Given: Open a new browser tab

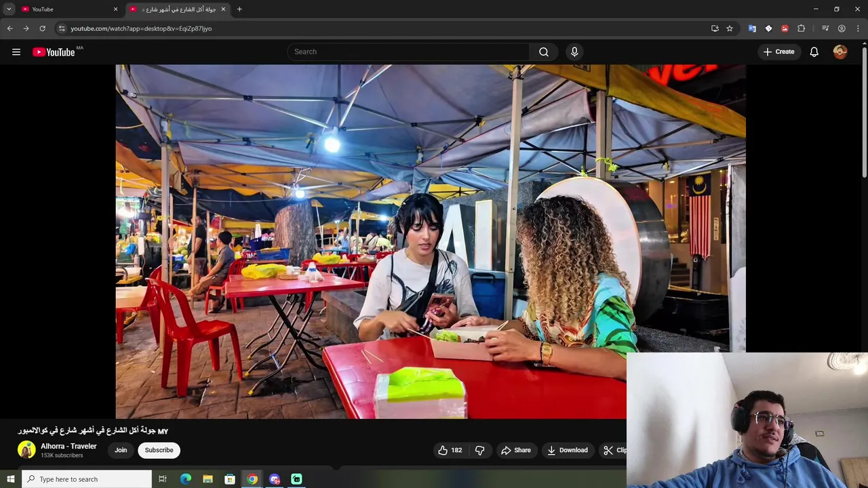Looking at the screenshot, I should [x=239, y=9].
